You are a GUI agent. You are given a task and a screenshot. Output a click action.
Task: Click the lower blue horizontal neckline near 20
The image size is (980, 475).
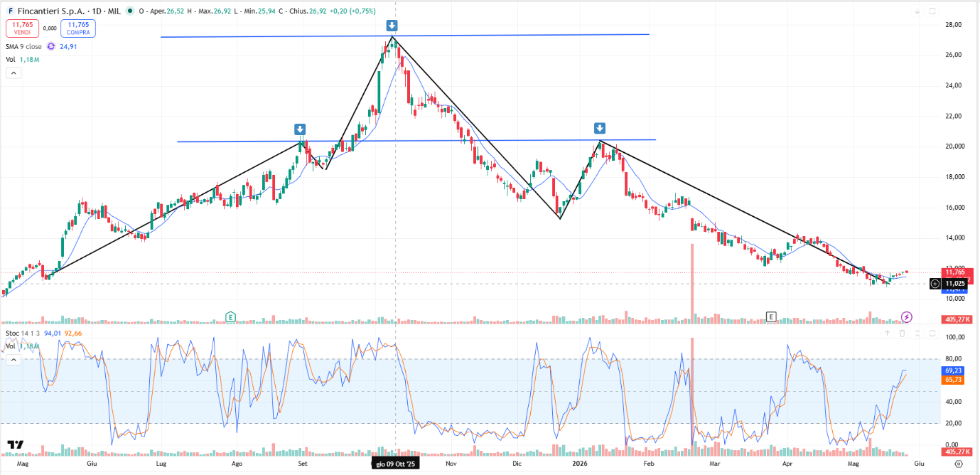coord(416,141)
